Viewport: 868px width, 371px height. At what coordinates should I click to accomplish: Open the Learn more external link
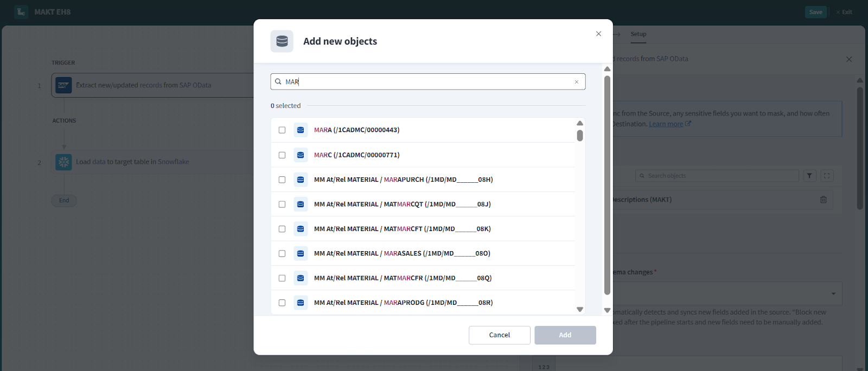[x=670, y=124]
